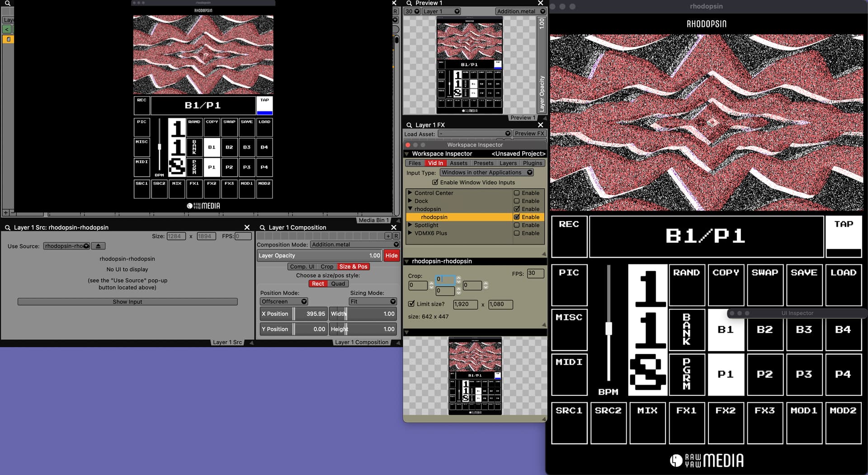Click the R button in Layer 1 Composition
Screen dimensions: 868x475
click(x=396, y=236)
